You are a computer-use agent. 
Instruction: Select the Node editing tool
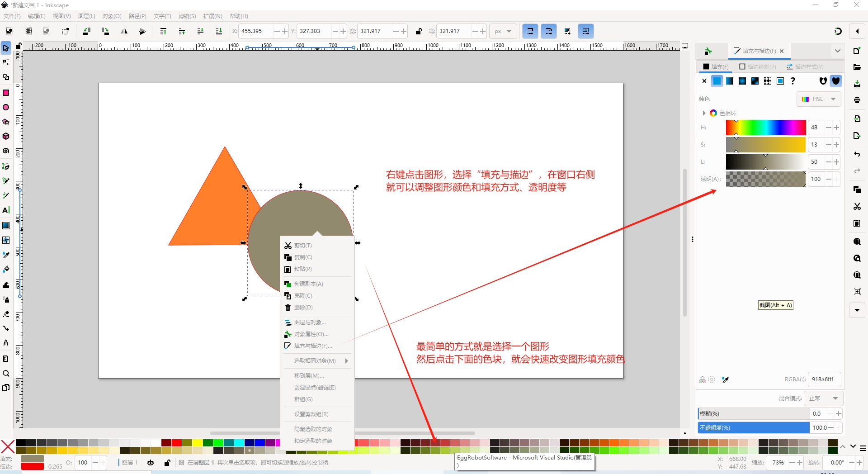[x=6, y=62]
